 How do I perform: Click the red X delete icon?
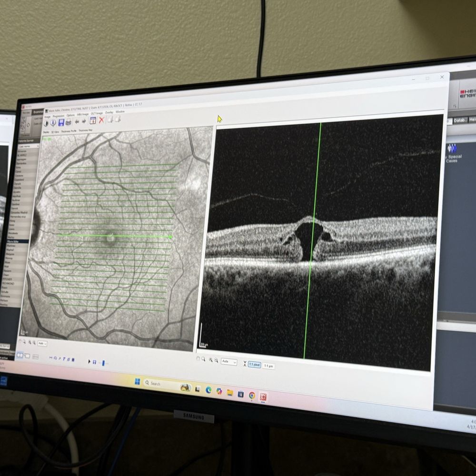[101, 119]
